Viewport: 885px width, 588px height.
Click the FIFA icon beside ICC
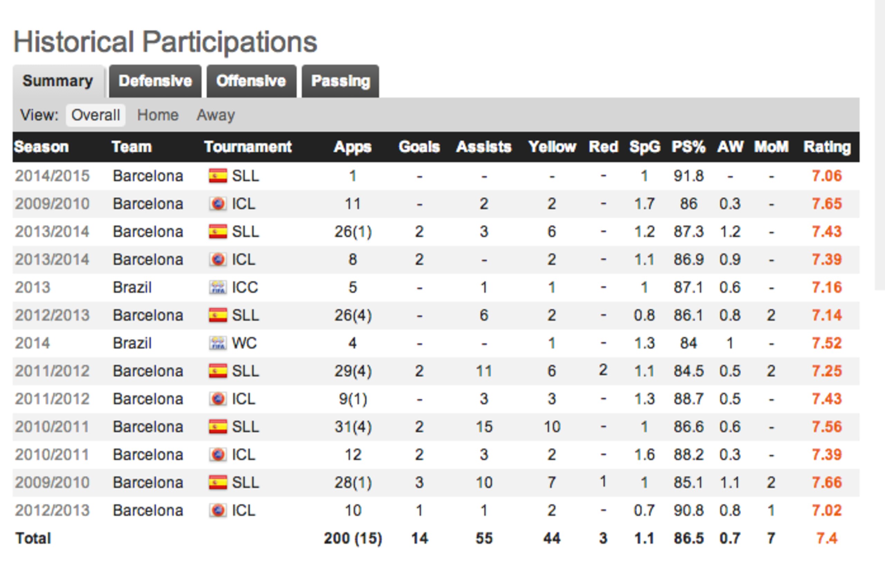click(217, 287)
